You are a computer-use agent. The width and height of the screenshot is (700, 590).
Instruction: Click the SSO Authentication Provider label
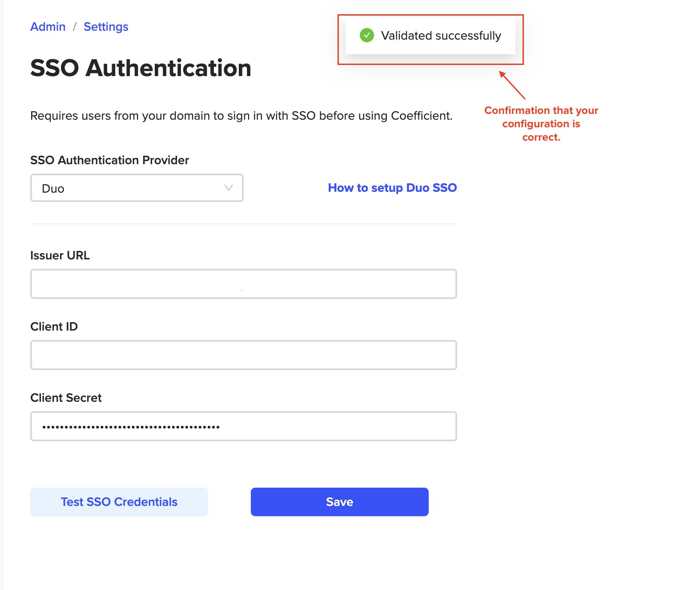pyautogui.click(x=109, y=160)
